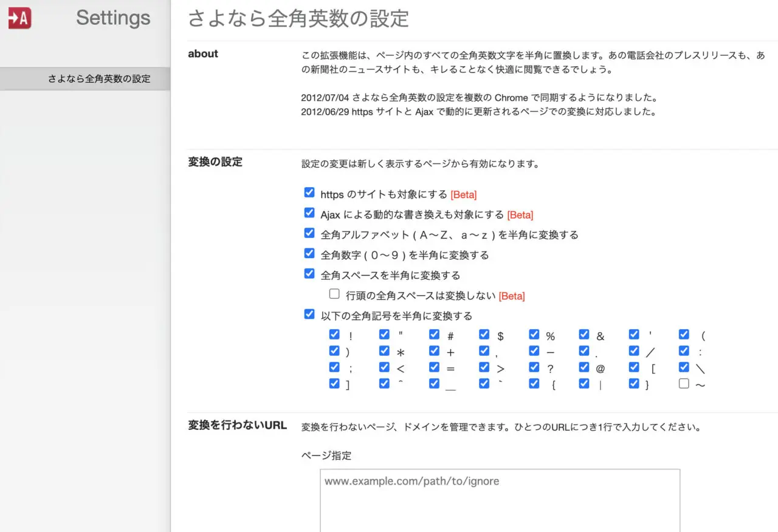The image size is (778, 532).
Task: Disable the ％ percent symbol conversion
Action: coord(534,334)
